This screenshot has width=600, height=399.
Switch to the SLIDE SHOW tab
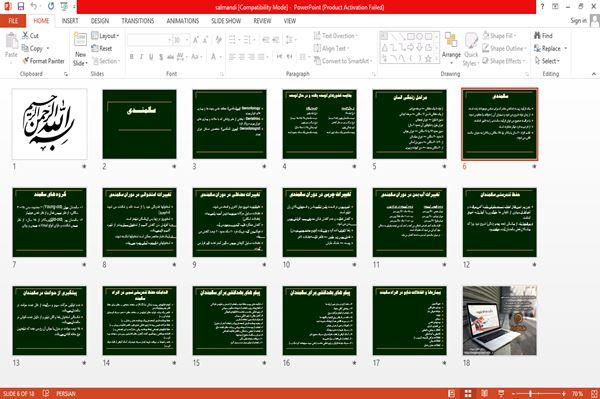coord(226,21)
